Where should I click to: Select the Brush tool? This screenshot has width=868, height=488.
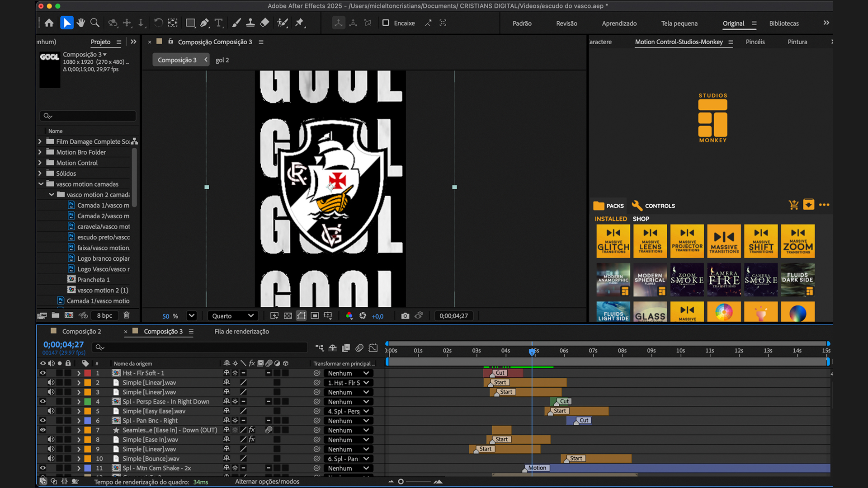[x=236, y=23]
